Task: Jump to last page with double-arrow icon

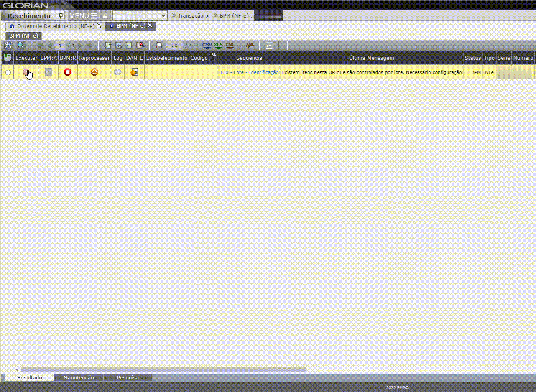Action: click(89, 45)
